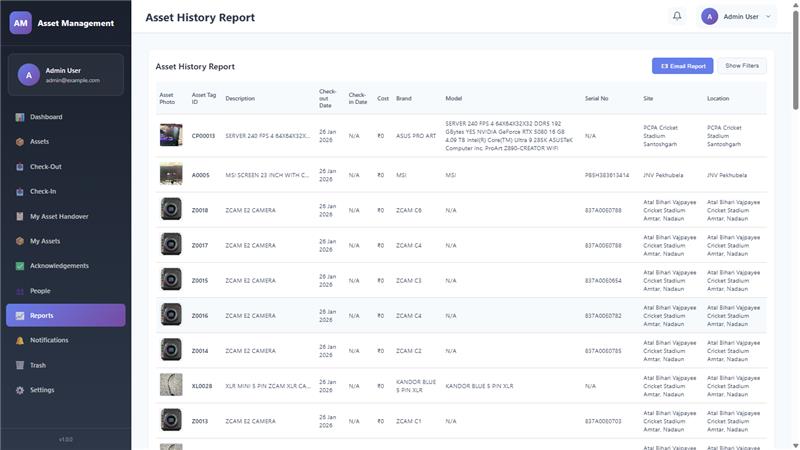The height and width of the screenshot is (450, 800).
Task: Click the AM Asset Management logo
Action: coord(20,23)
